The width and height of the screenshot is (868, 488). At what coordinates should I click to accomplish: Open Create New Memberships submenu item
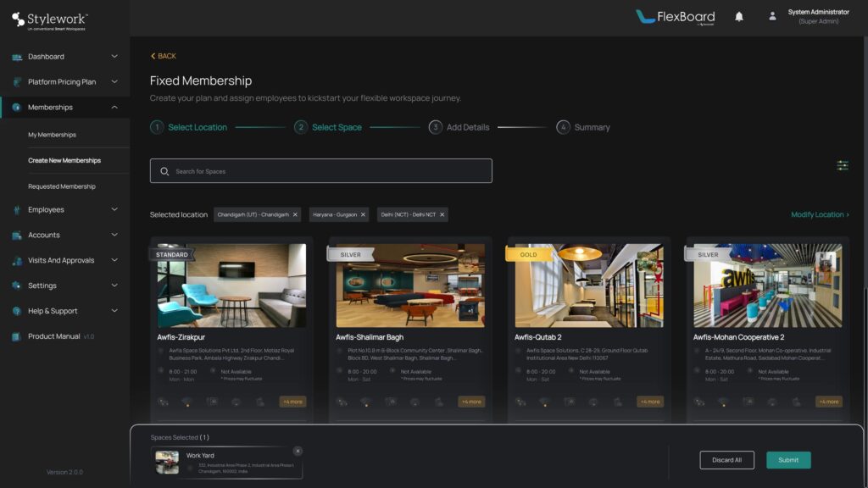(64, 160)
